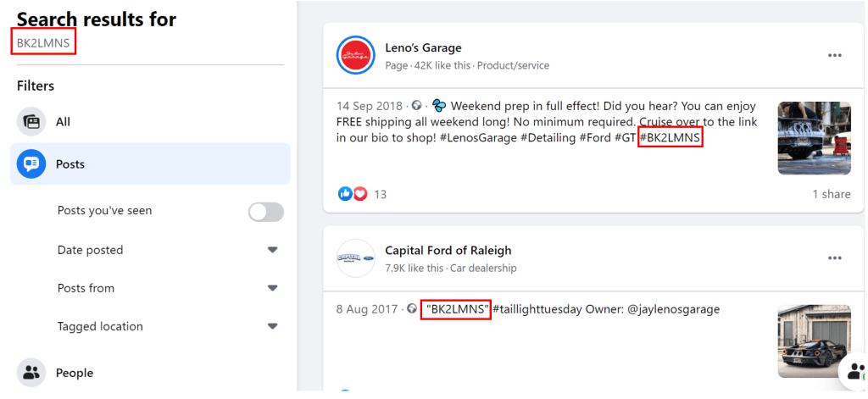Click the All filter icon

pyautogui.click(x=31, y=122)
